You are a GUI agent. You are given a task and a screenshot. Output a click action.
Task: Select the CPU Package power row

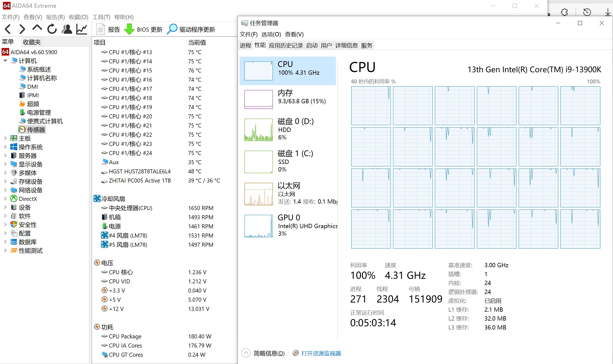[156, 336]
